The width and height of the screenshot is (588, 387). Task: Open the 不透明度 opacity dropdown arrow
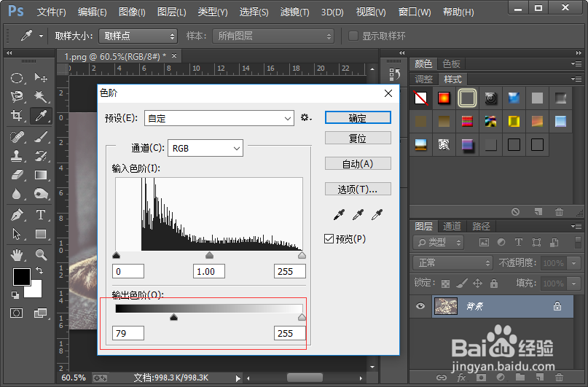pyautogui.click(x=573, y=263)
